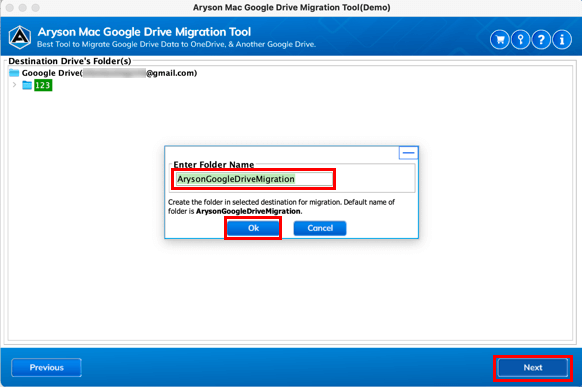The height and width of the screenshot is (387, 582).
Task: Click the Aryson Mac Google Drive Migration Tool heading
Action: point(144,32)
